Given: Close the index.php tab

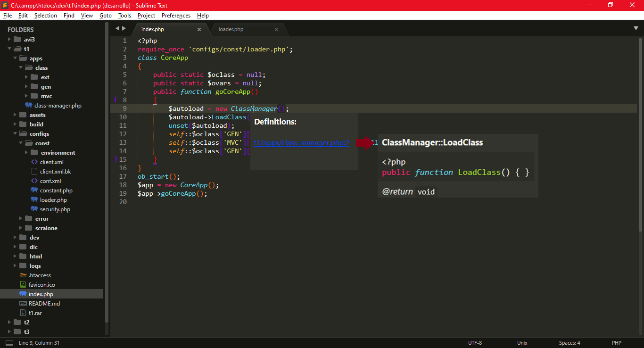Looking at the screenshot, I should click(199, 29).
